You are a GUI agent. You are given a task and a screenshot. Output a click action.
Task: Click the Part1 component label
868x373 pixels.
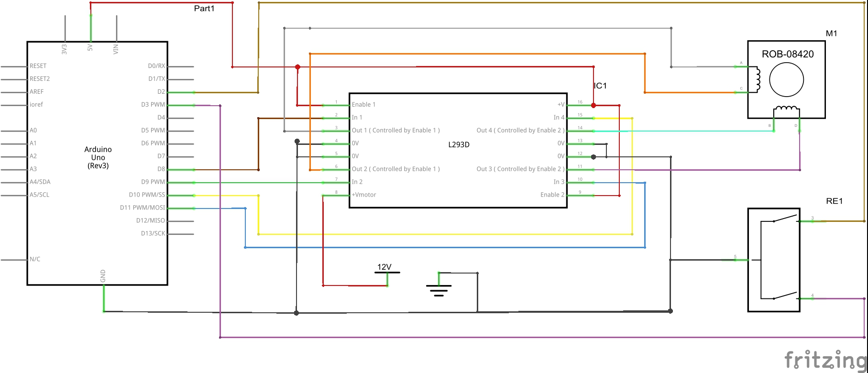[x=204, y=9]
